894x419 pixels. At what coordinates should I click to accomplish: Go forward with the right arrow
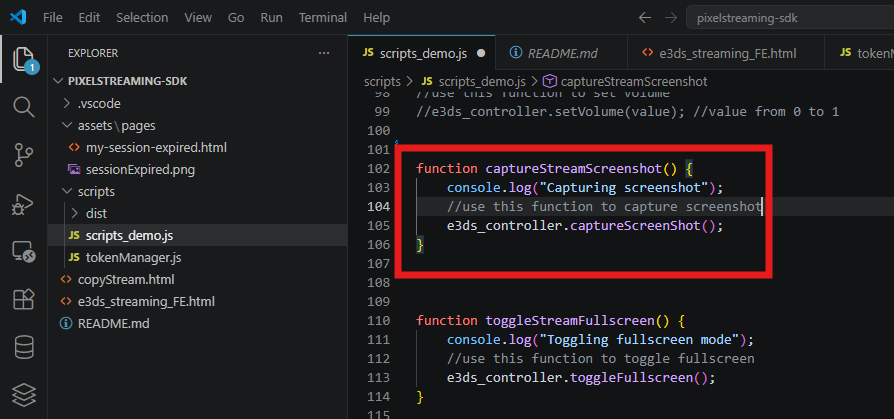click(x=671, y=18)
